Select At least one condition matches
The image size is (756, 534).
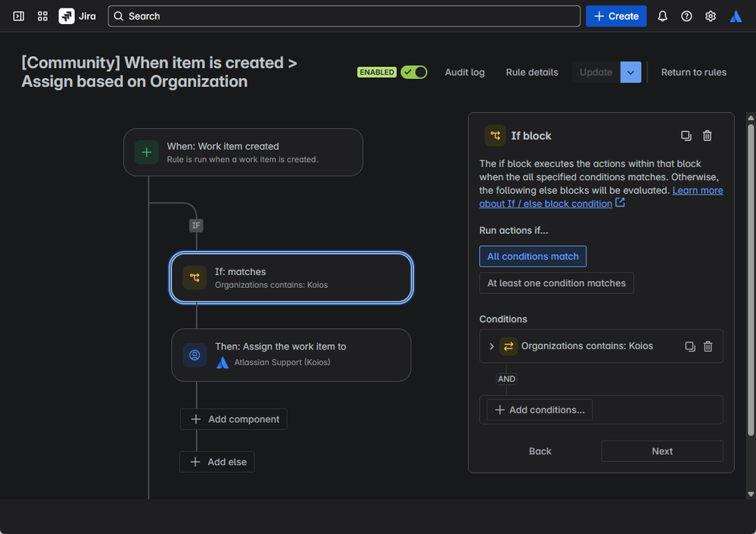556,283
